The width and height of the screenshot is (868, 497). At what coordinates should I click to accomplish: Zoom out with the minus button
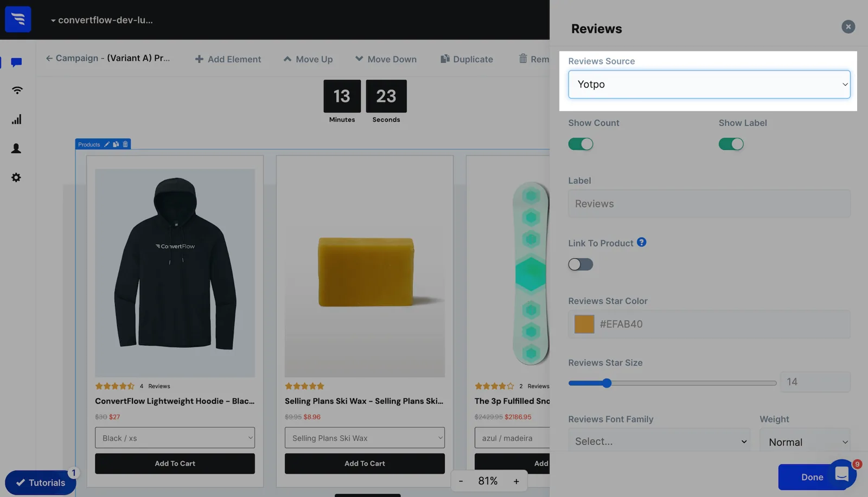click(461, 481)
